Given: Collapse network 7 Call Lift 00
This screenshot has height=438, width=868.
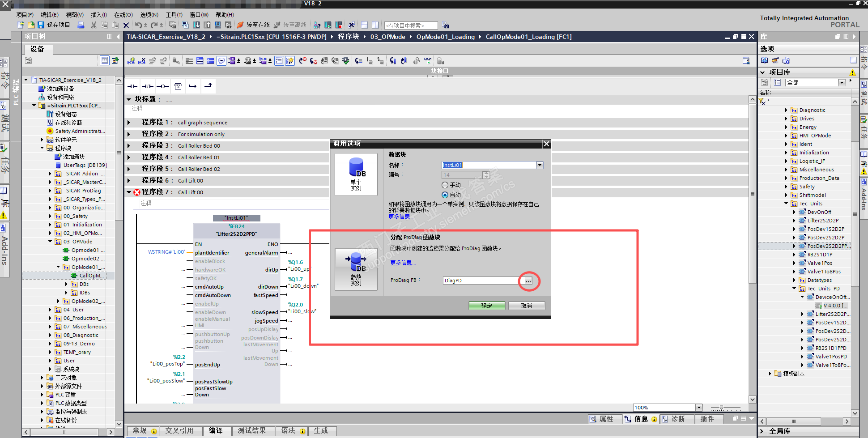Looking at the screenshot, I should pyautogui.click(x=129, y=192).
